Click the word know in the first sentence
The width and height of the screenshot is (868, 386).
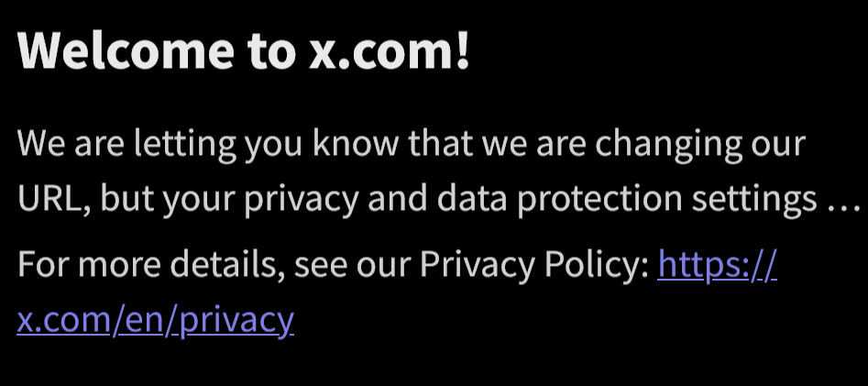click(355, 142)
